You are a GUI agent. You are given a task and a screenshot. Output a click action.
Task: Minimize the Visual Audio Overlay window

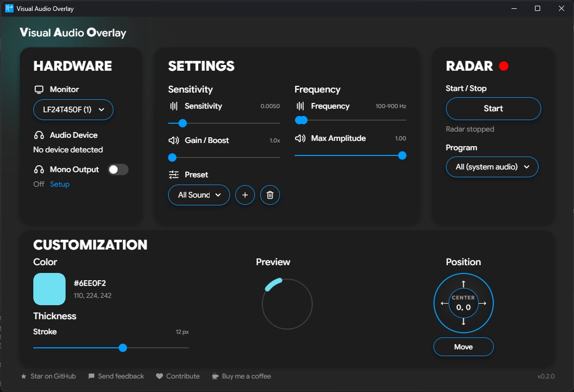(x=514, y=8)
